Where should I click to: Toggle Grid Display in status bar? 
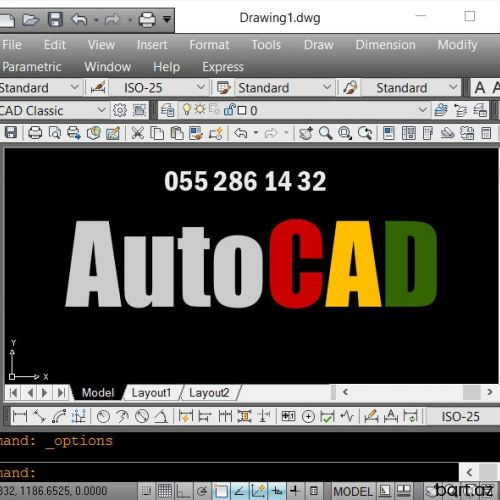pyautogui.click(x=165, y=491)
